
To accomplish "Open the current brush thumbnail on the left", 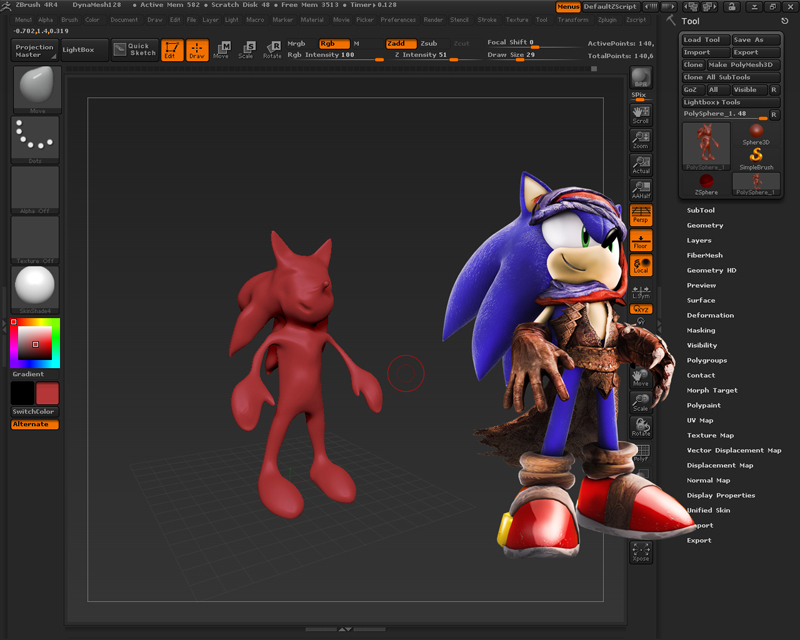I will click(36, 88).
